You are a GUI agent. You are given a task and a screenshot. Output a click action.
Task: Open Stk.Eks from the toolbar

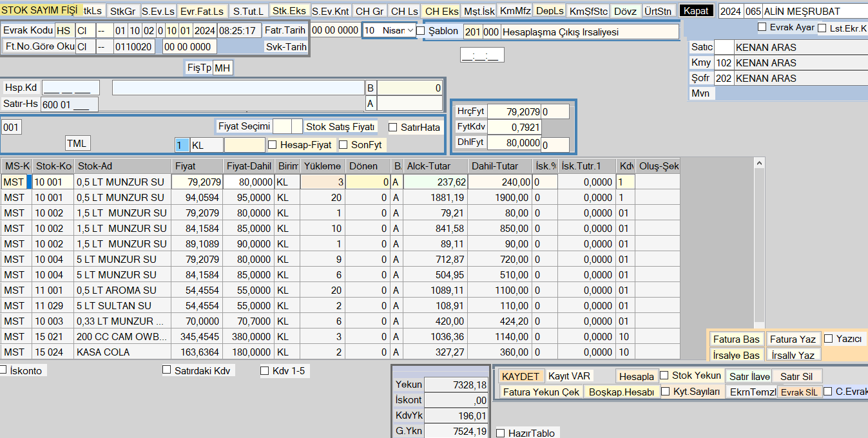tap(289, 11)
